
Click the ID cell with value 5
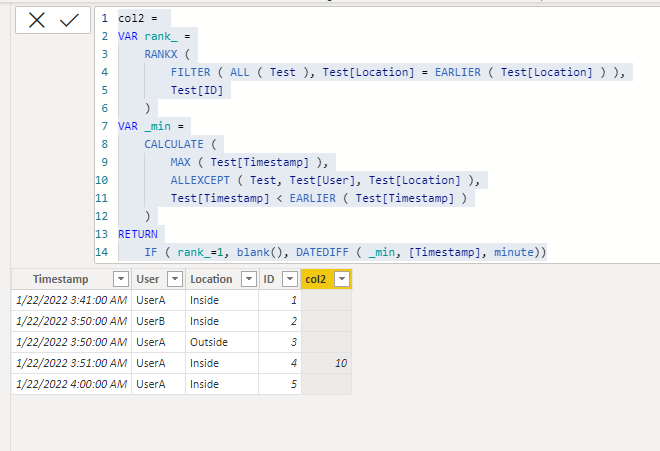tap(280, 384)
